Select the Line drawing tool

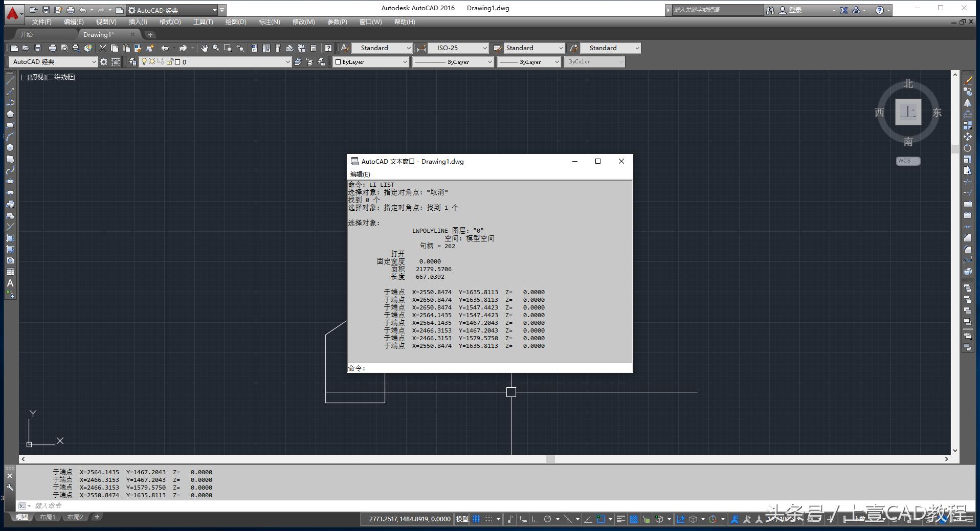click(x=10, y=80)
